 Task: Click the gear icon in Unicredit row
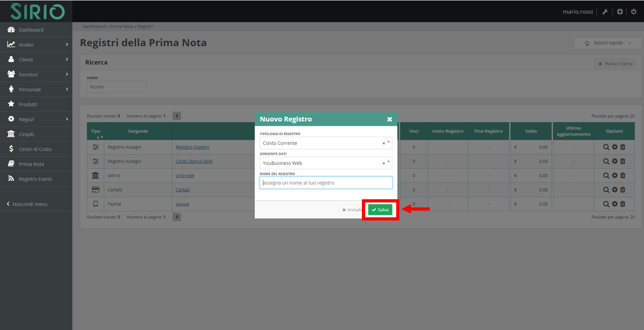614,175
